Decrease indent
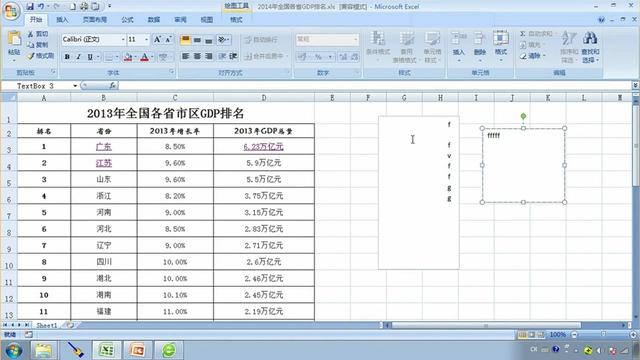 pyautogui.click(x=222, y=56)
